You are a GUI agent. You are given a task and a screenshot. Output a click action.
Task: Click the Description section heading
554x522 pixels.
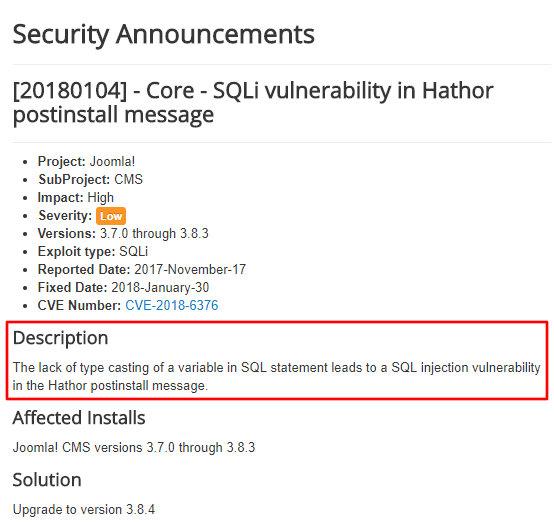point(60,338)
